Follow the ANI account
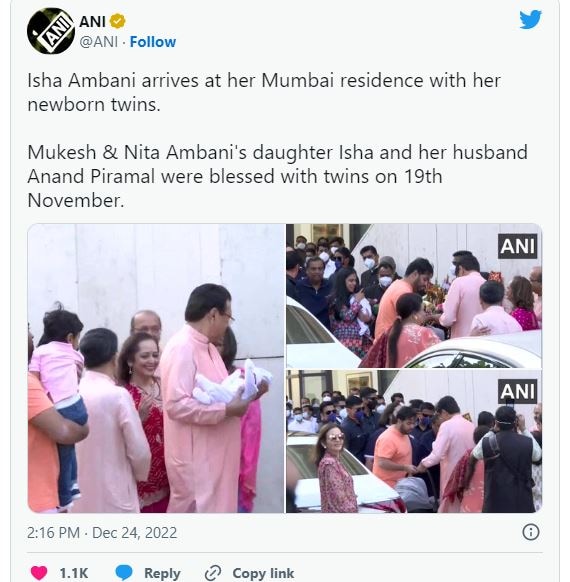The image size is (570, 582). [x=153, y=42]
